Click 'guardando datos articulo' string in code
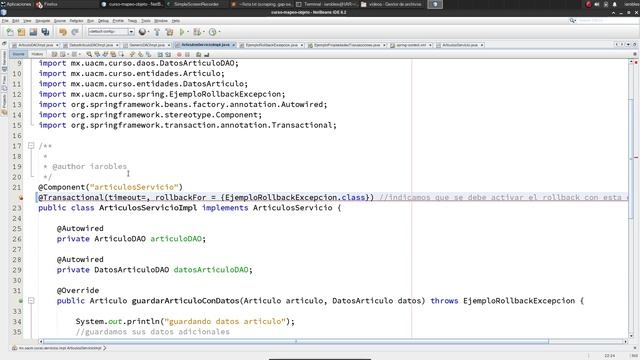The width and height of the screenshot is (640, 360). (225, 321)
